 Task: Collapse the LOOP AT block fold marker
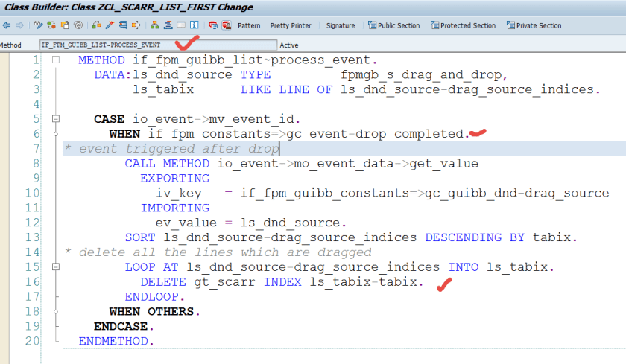pyautogui.click(x=56, y=266)
